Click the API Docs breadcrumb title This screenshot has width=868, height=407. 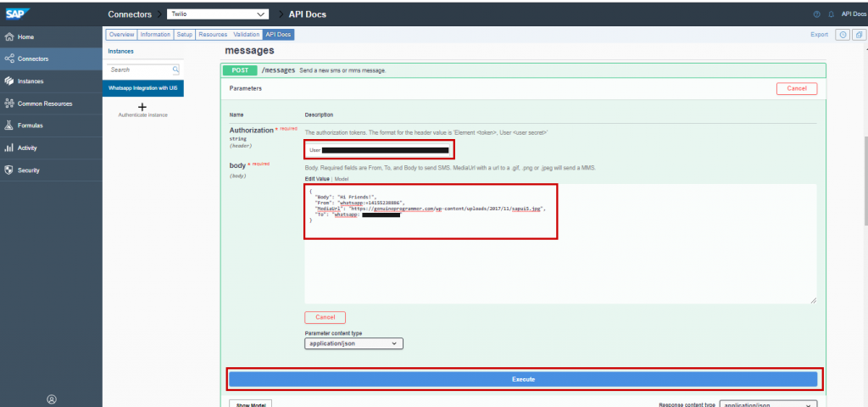click(x=307, y=14)
